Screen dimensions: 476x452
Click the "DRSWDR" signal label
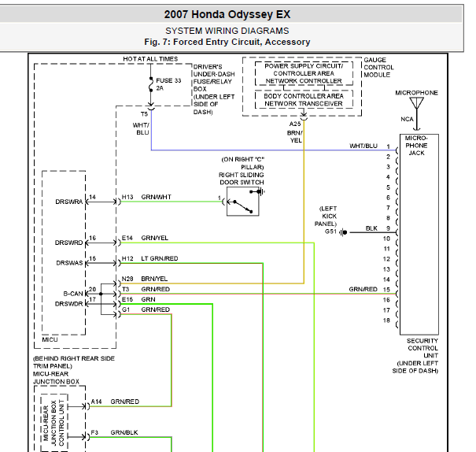68,304
